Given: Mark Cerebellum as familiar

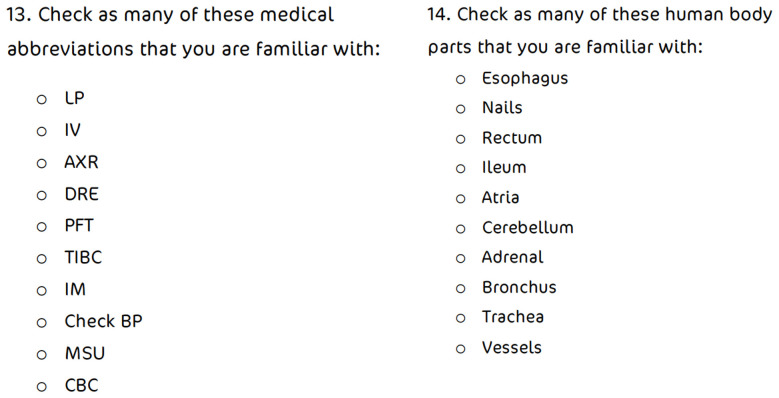Looking at the screenshot, I should click(461, 229).
